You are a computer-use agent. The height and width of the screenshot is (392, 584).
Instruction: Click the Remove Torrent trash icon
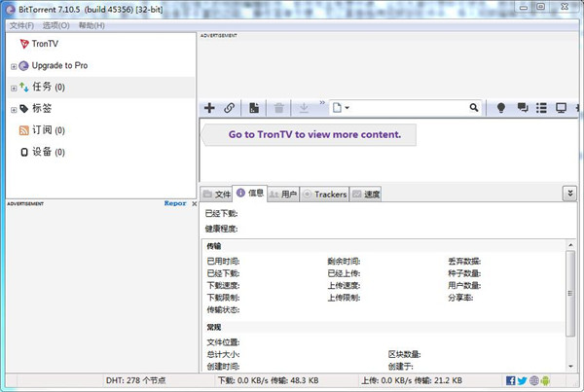click(x=278, y=108)
